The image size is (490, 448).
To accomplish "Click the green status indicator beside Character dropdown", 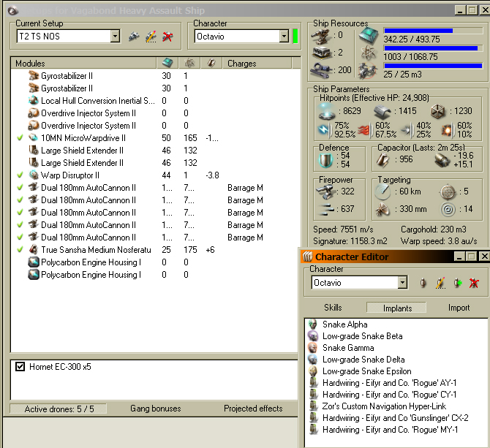I will pyautogui.click(x=295, y=37).
